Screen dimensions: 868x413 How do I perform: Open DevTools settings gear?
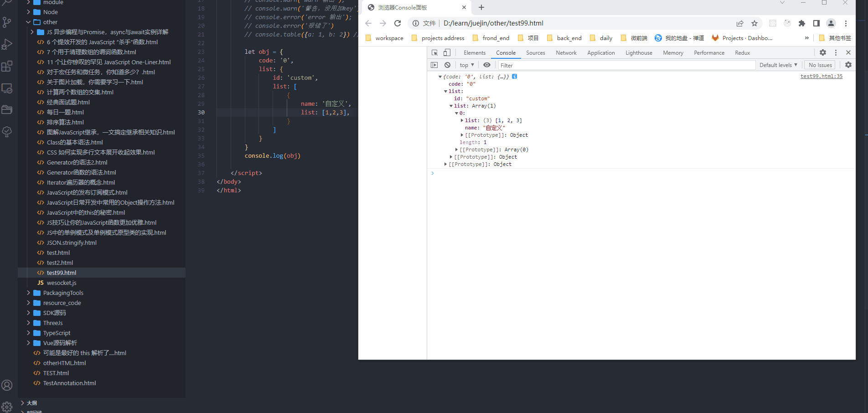(x=823, y=52)
